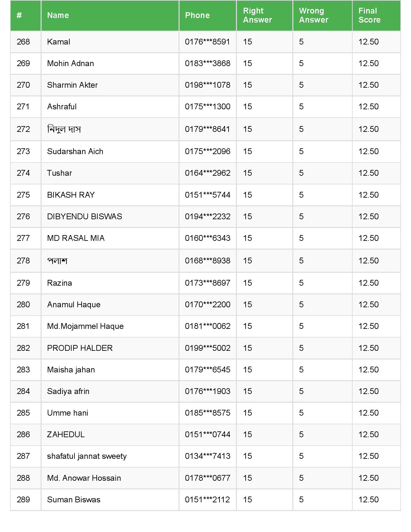Click row number 277 for MD RASAL MIA

[23, 238]
